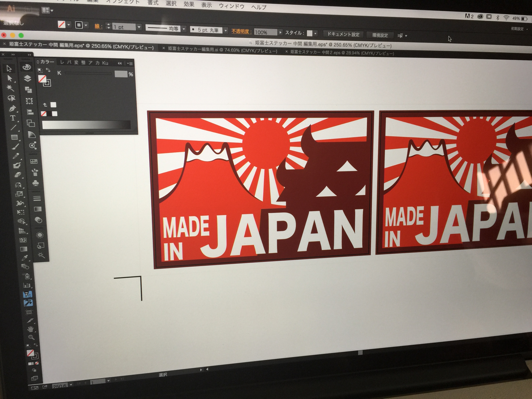The width and height of the screenshot is (532, 399).
Task: Select the Selection tool (black arrow)
Action: [9, 69]
